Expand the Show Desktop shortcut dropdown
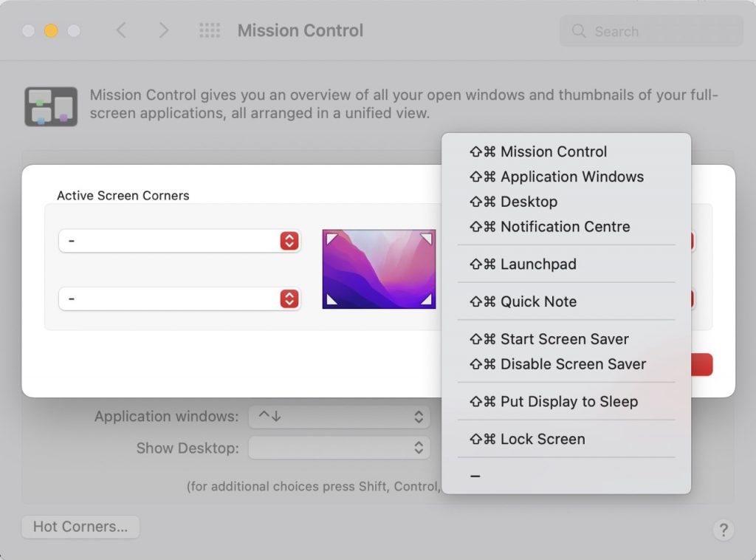The image size is (756, 560). [x=339, y=448]
